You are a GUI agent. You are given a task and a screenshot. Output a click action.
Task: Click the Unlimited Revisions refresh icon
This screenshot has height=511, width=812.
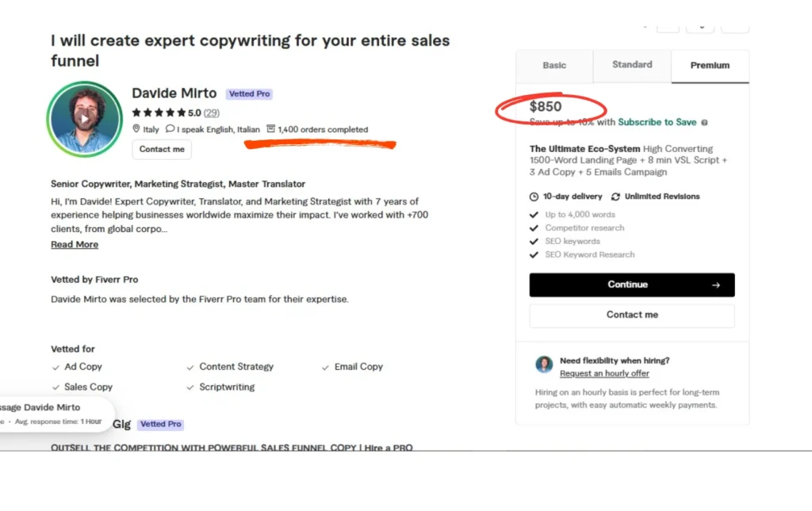615,196
